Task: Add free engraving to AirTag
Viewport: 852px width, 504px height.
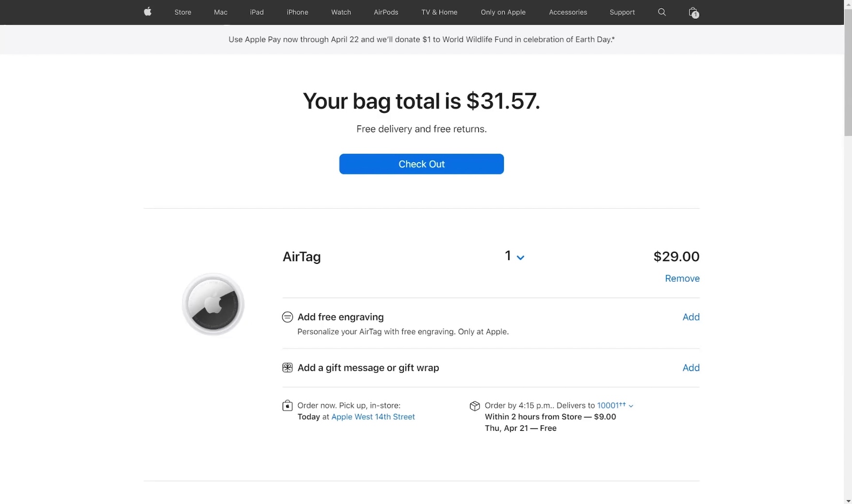Action: tap(691, 317)
